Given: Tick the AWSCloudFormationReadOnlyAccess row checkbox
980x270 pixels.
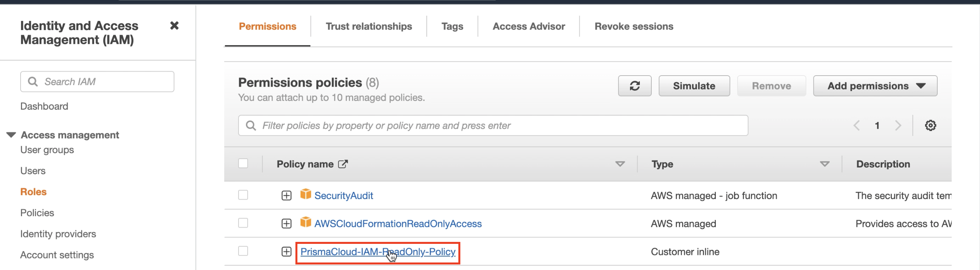Looking at the screenshot, I should (x=243, y=223).
